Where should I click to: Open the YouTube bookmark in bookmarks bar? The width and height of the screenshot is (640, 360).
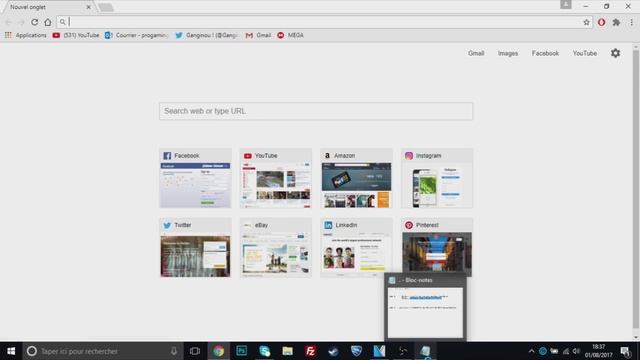(76, 36)
